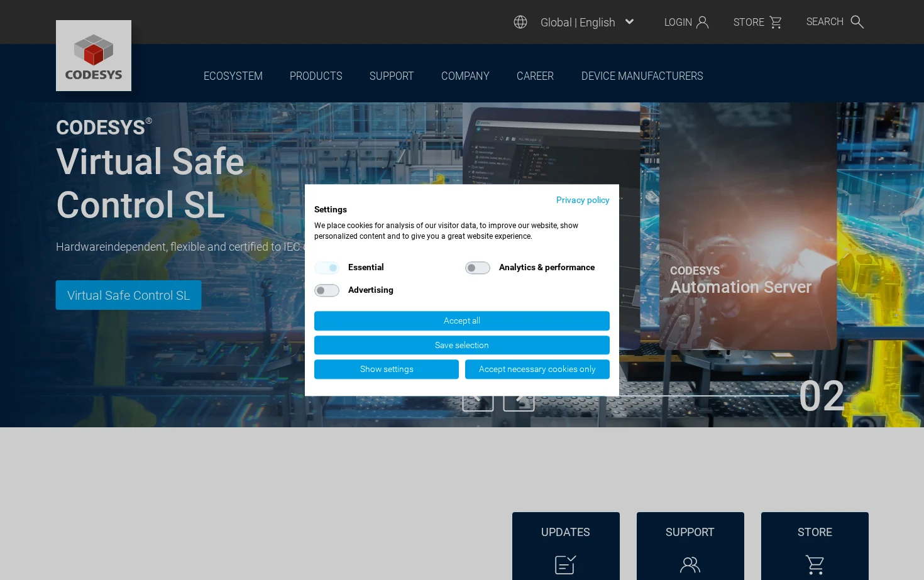
Task: Enable Advertising cookies switch
Action: [x=327, y=290]
